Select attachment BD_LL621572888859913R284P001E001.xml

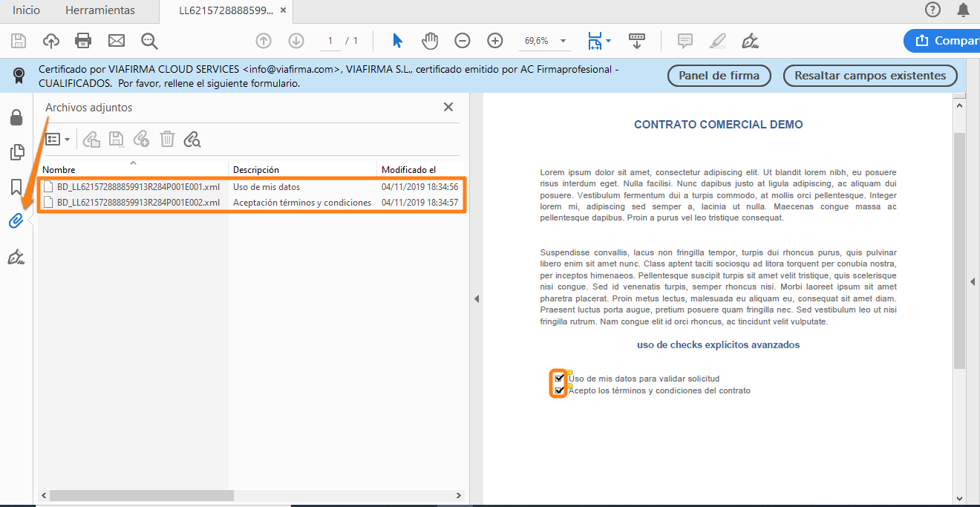pos(138,187)
